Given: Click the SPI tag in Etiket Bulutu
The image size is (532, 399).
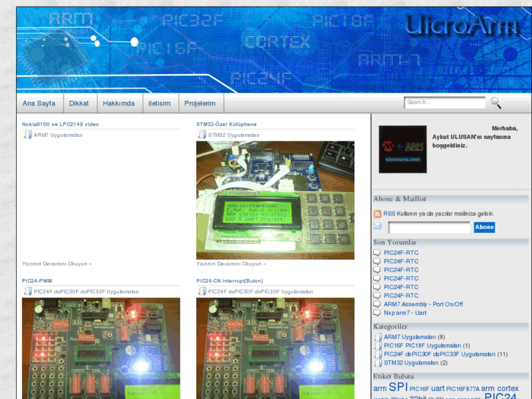Looking at the screenshot, I should 398,387.
